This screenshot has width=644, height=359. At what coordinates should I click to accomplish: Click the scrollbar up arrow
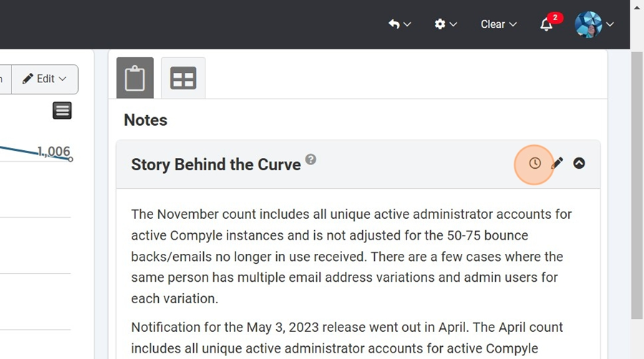(637, 7)
